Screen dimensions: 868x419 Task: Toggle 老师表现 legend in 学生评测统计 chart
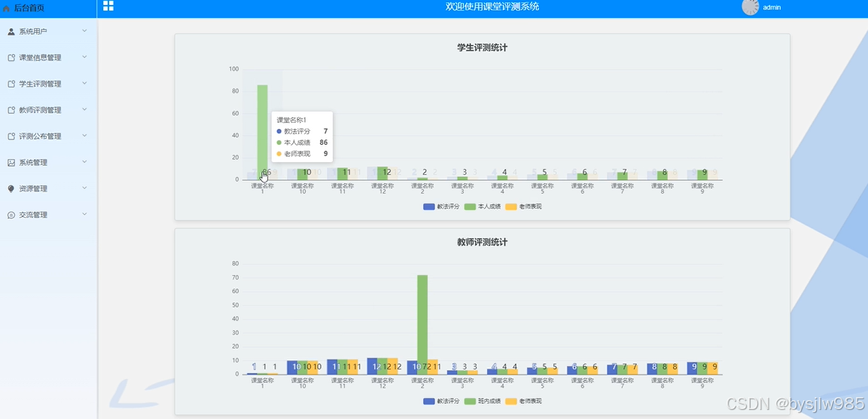[523, 206]
